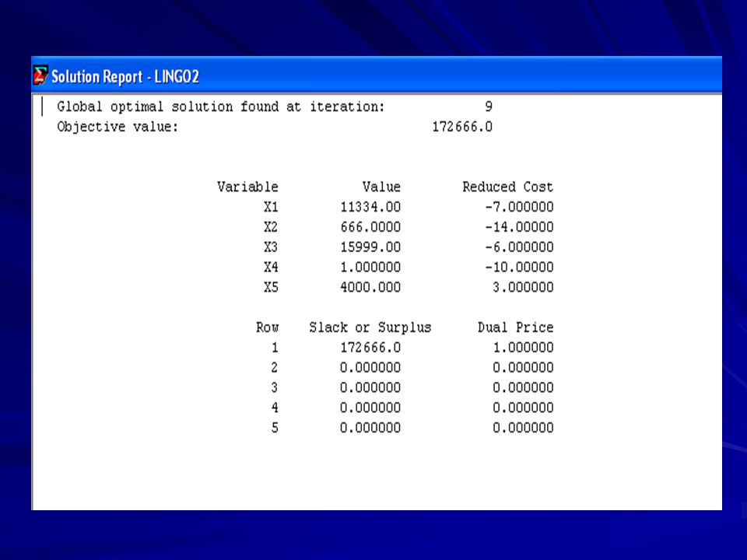Click row number 5
The height and width of the screenshot is (560, 747).
click(275, 428)
